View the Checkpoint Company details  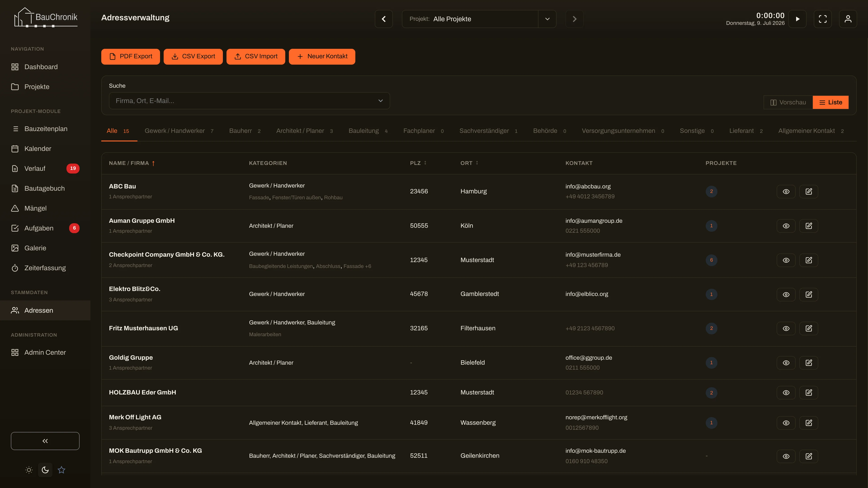point(786,260)
